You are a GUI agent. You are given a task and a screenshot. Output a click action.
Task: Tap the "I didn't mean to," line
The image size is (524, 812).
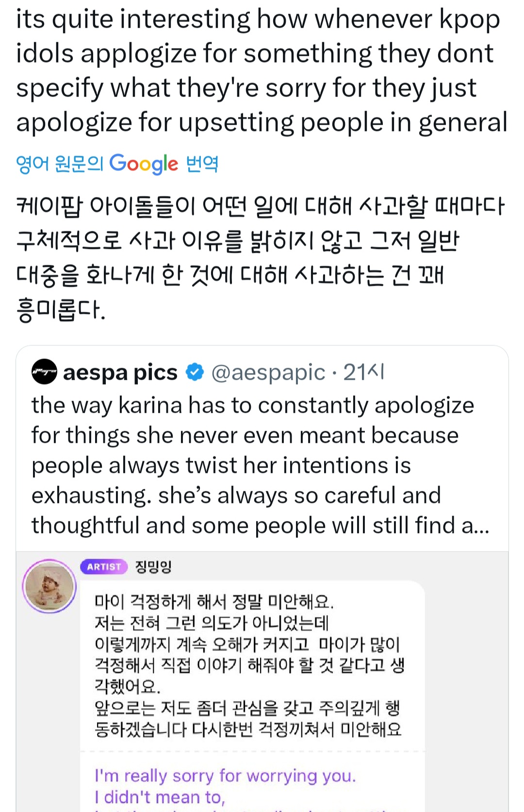pos(160,797)
